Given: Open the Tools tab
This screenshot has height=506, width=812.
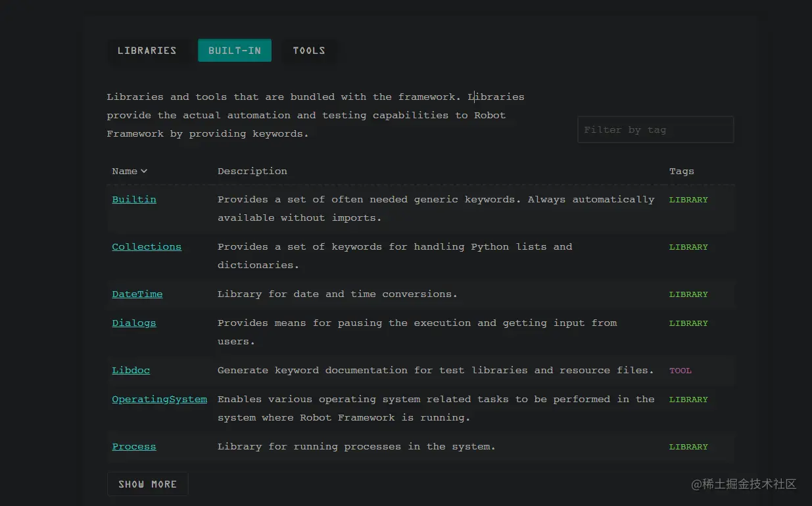Looking at the screenshot, I should (309, 51).
